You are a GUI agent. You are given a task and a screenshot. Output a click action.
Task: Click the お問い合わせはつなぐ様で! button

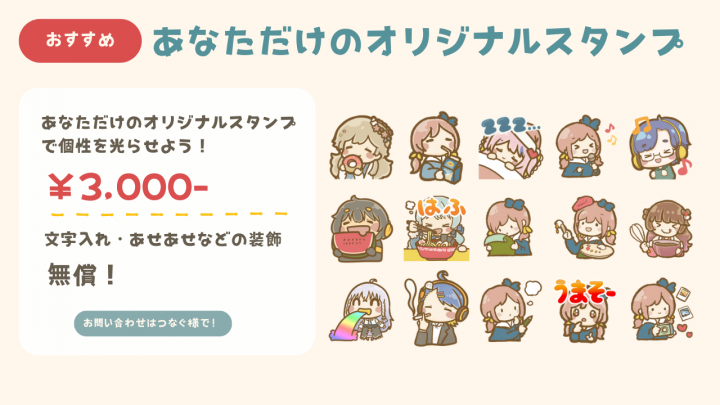pos(153,323)
